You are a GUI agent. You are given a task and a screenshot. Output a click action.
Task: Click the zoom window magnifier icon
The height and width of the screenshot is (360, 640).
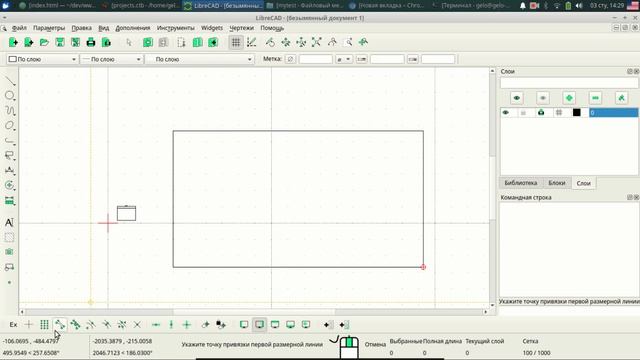pos(348,42)
